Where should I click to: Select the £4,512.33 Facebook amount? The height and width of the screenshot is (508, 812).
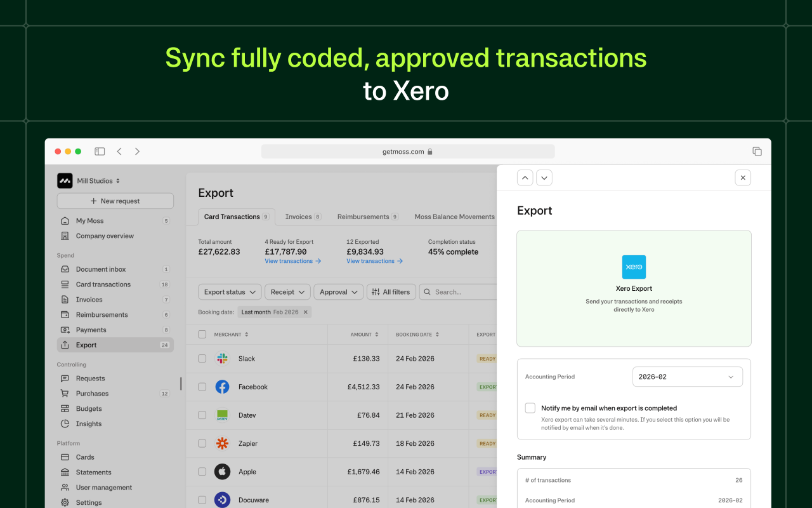coord(363,387)
